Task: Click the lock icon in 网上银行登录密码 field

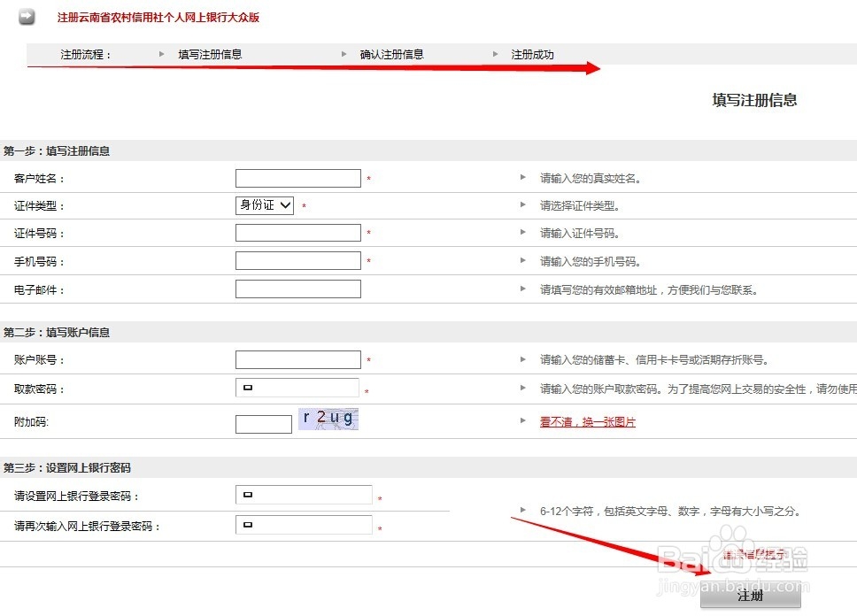Action: [x=249, y=496]
